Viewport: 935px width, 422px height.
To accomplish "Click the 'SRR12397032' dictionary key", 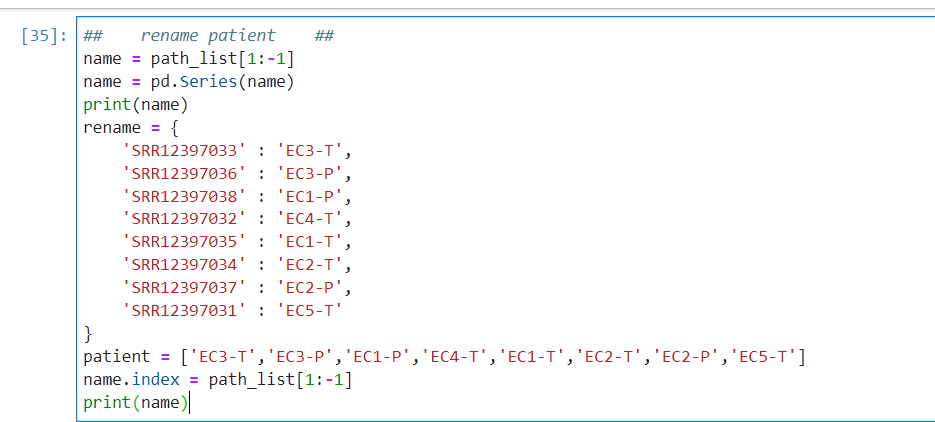I will pyautogui.click(x=184, y=219).
